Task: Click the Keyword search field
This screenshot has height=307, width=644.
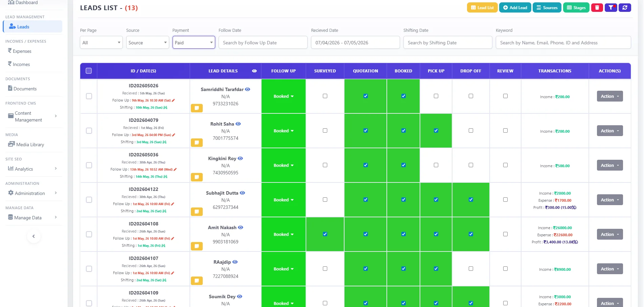Action: pos(563,43)
